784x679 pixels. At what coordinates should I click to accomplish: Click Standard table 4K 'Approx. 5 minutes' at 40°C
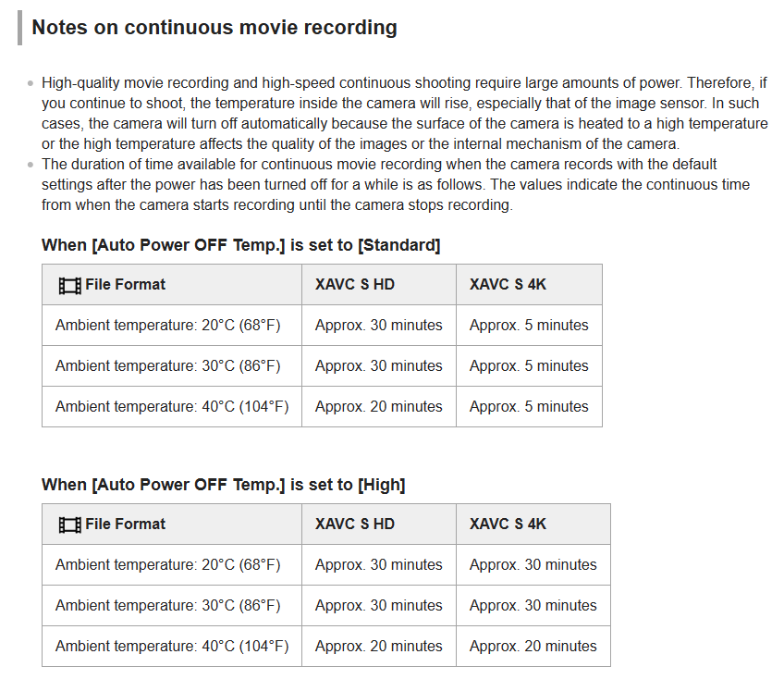pyautogui.click(x=529, y=406)
